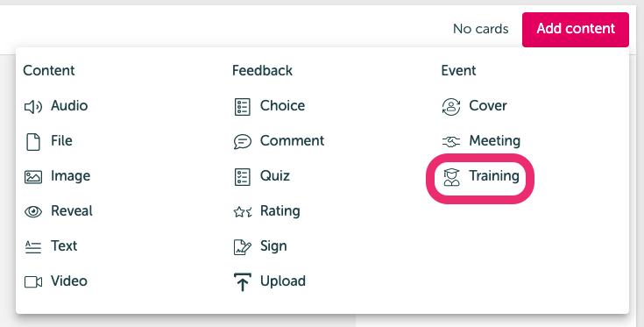644x327 pixels.
Task: Click the Image picture icon
Action: pos(33,177)
